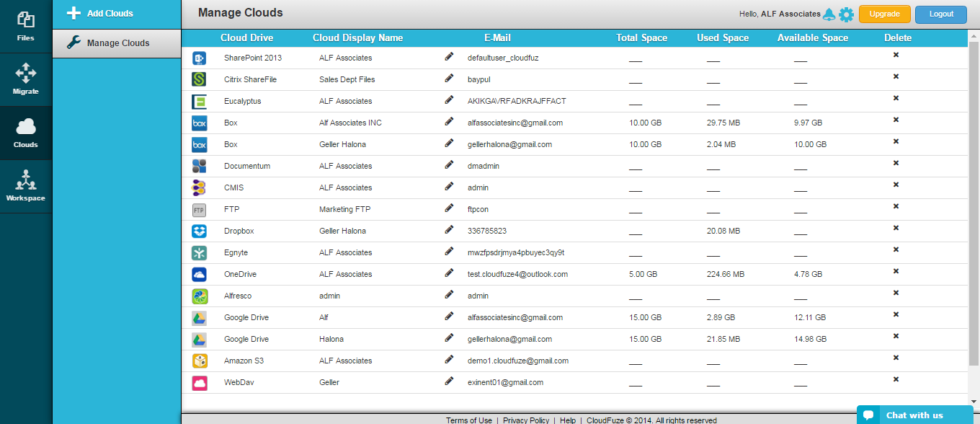Delete the Alfresco cloud
The width and height of the screenshot is (980, 424).
click(896, 293)
